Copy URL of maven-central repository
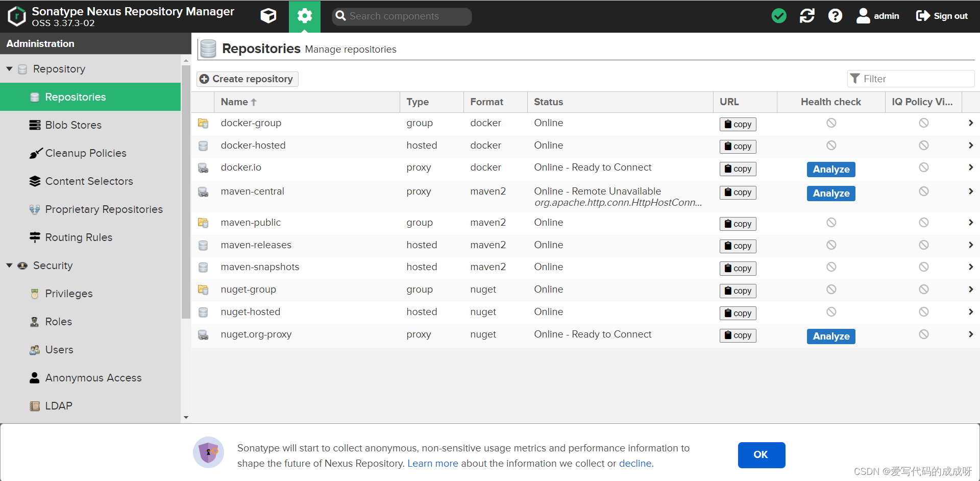The height and width of the screenshot is (481, 980). (x=738, y=192)
